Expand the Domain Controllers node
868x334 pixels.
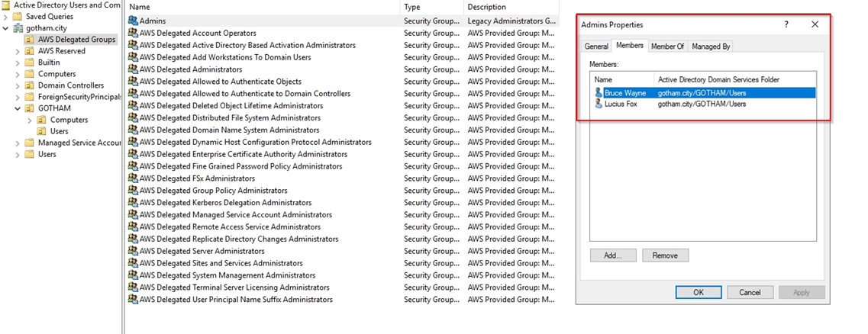(x=18, y=85)
